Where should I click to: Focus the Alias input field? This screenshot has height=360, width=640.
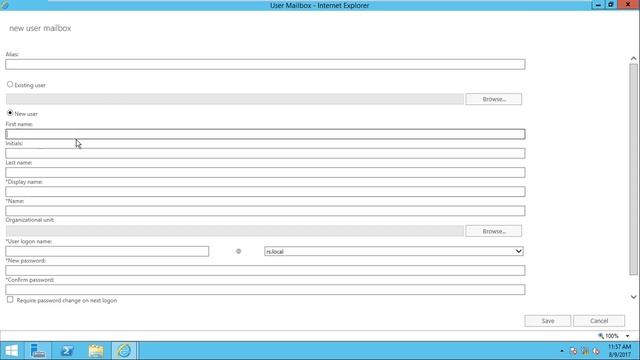265,64
